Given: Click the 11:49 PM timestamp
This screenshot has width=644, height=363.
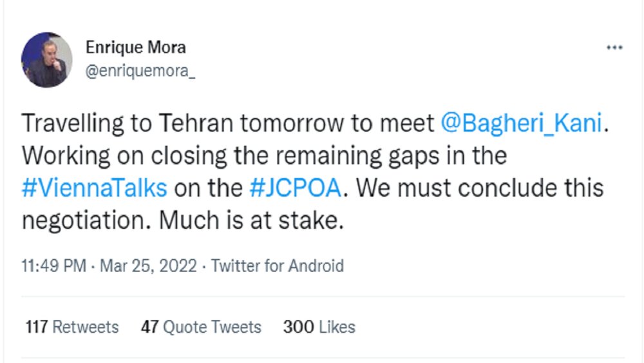Looking at the screenshot, I should 54,266.
